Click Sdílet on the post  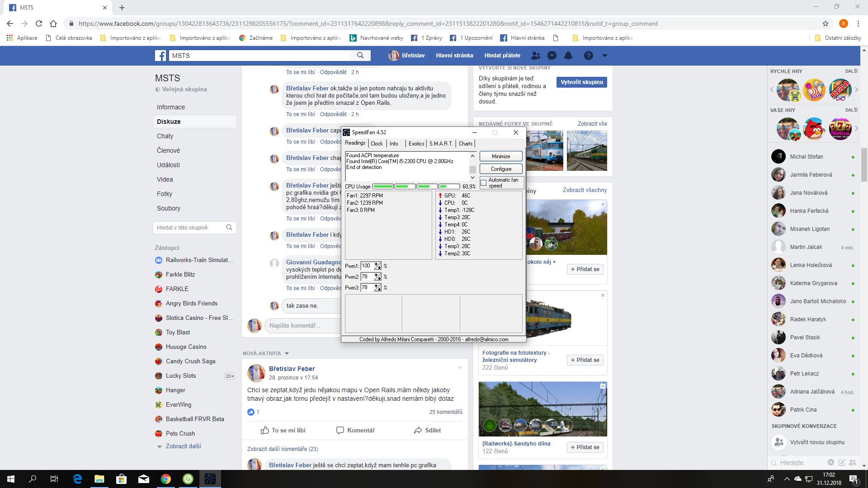point(427,430)
